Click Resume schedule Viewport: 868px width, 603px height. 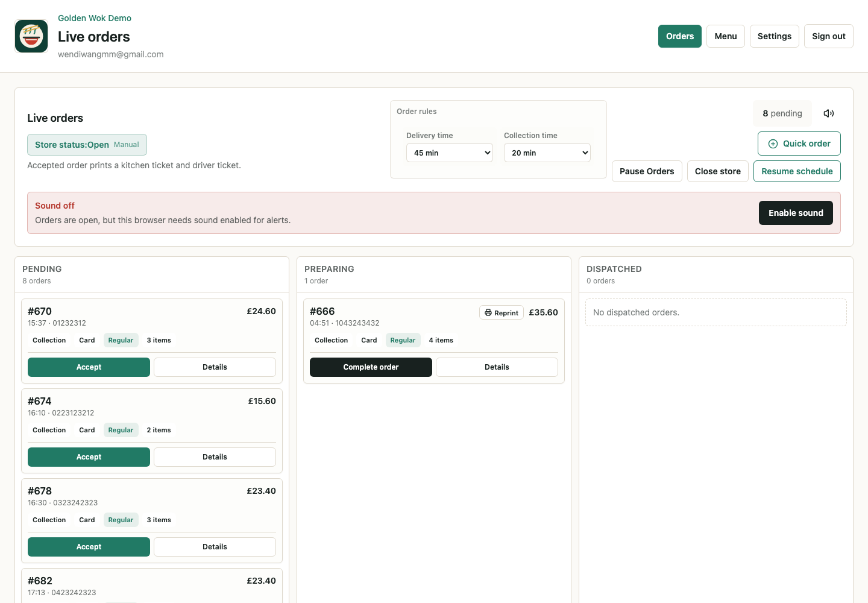[797, 171]
